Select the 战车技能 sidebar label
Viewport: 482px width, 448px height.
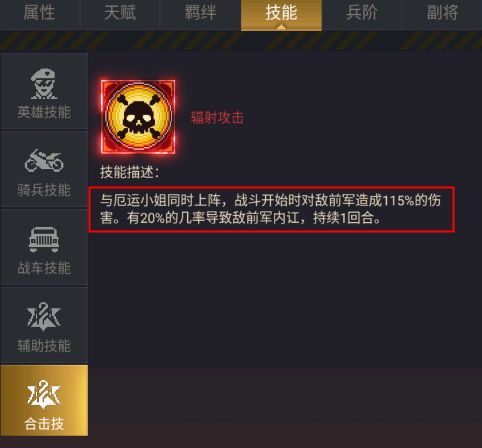click(x=44, y=268)
